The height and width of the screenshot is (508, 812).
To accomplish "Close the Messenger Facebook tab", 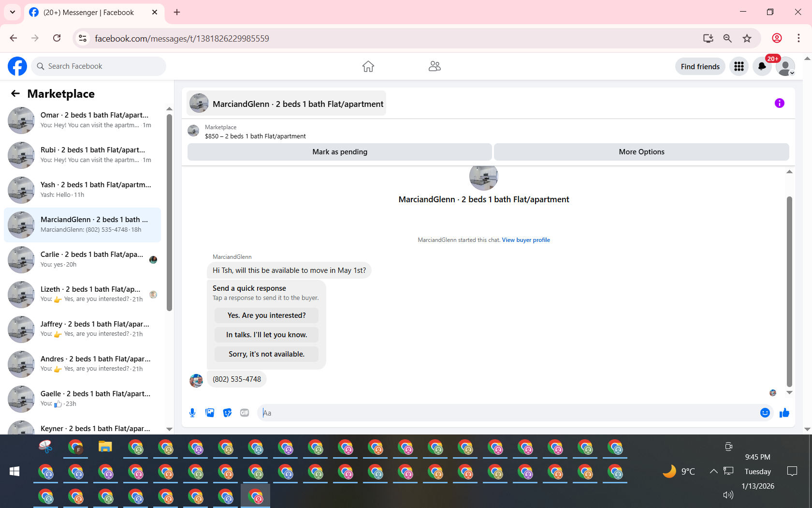I will click(155, 12).
